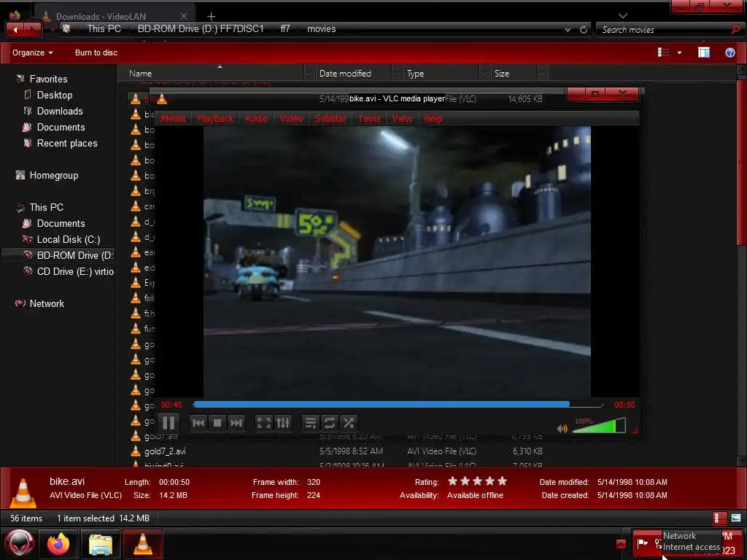Rate bike.avi with five stars

point(502,481)
